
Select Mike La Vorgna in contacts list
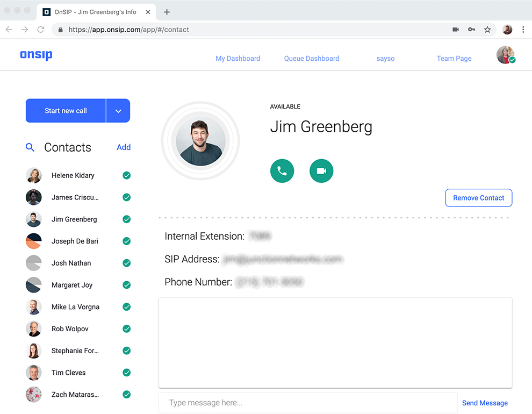78,307
